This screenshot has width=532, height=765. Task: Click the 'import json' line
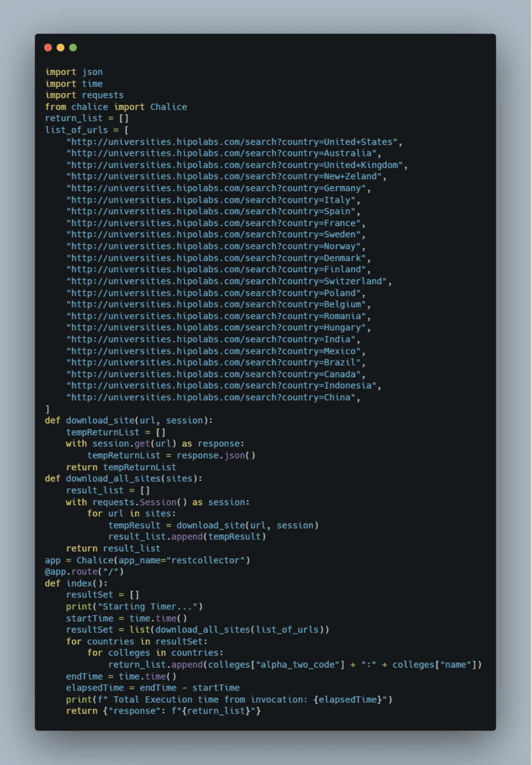coord(74,72)
